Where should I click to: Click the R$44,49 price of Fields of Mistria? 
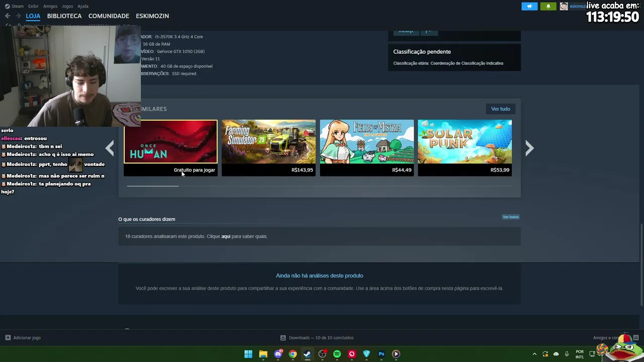pos(401,170)
